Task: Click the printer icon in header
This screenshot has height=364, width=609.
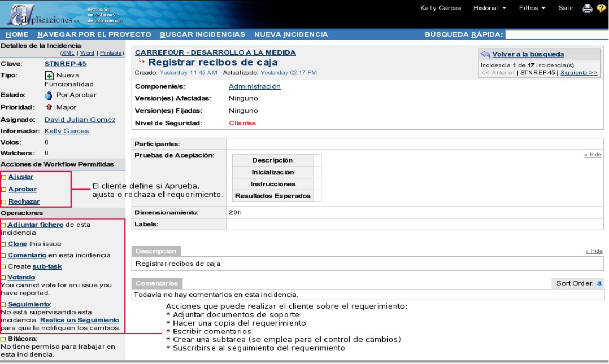Action: [588, 8]
